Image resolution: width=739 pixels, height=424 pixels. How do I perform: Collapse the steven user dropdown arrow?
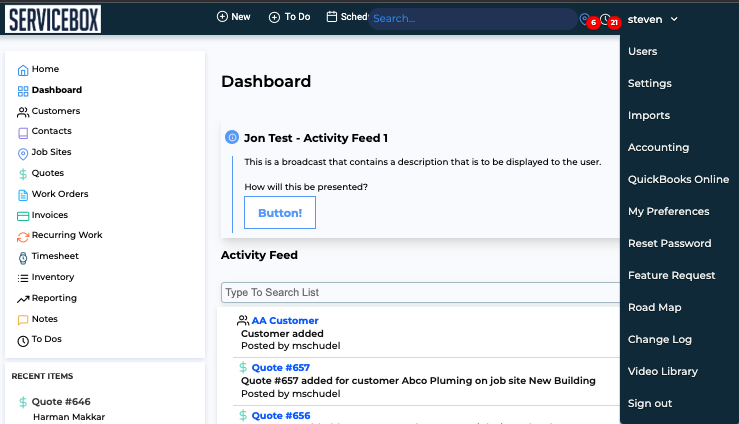[674, 19]
